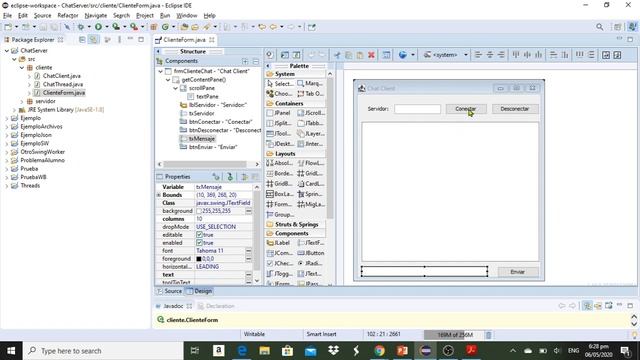Choose the JScrollPane palette entry
This screenshot has height=360, width=640.
[311, 113]
